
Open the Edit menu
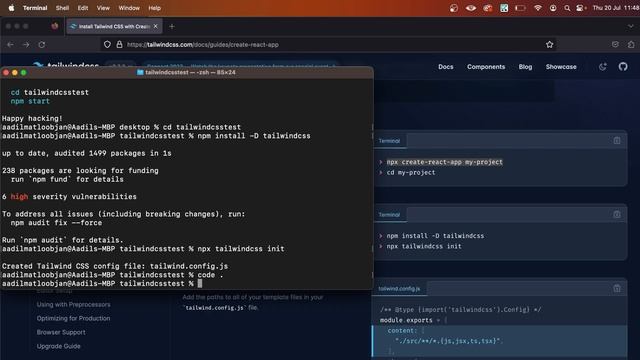83,8
